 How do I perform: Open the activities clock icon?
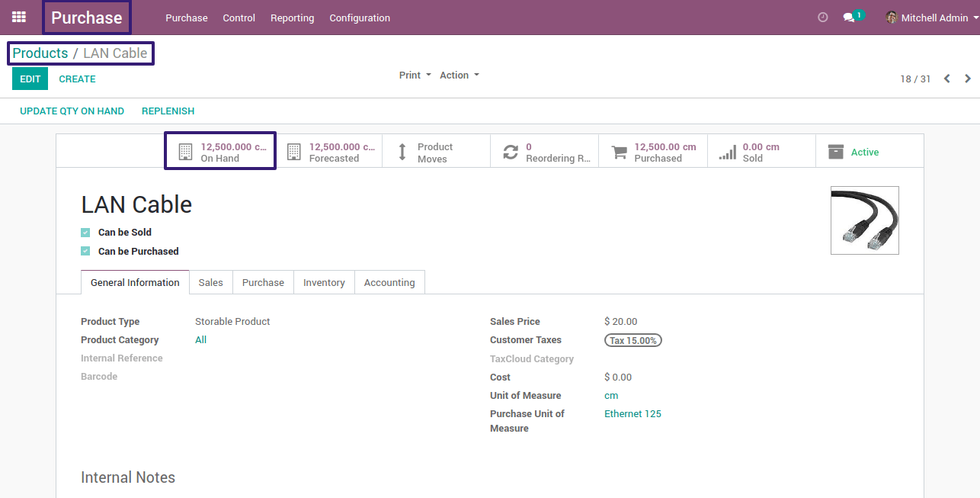point(822,18)
